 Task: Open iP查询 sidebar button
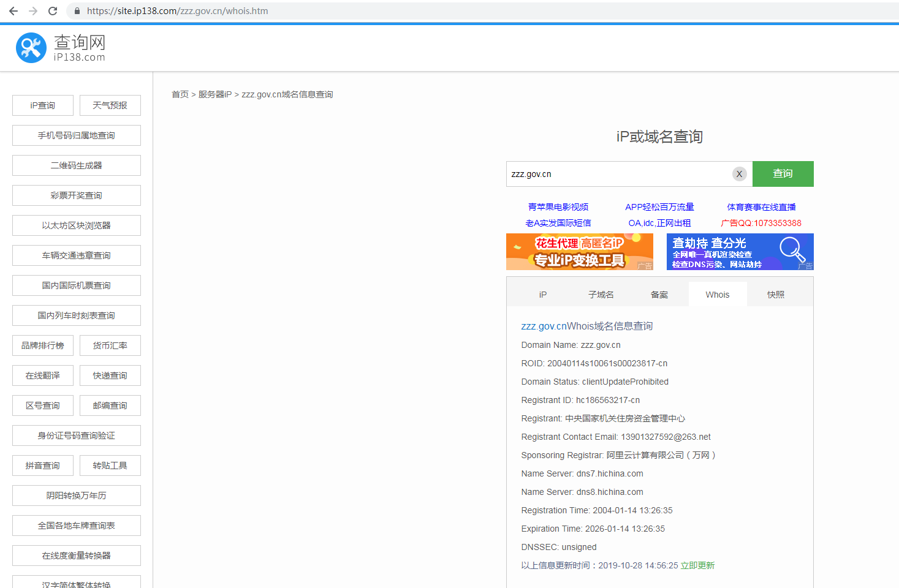[43, 105]
